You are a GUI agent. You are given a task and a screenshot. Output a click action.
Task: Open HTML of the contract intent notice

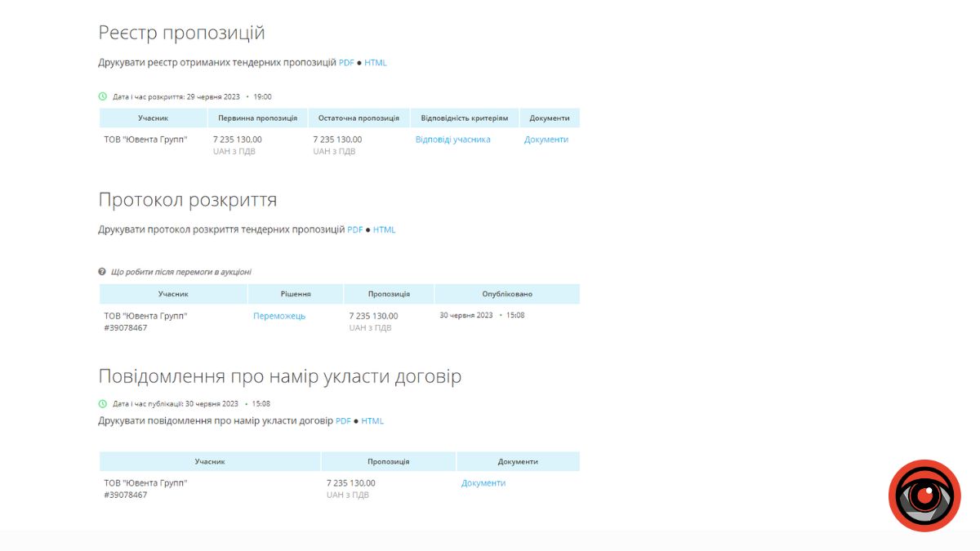click(372, 421)
